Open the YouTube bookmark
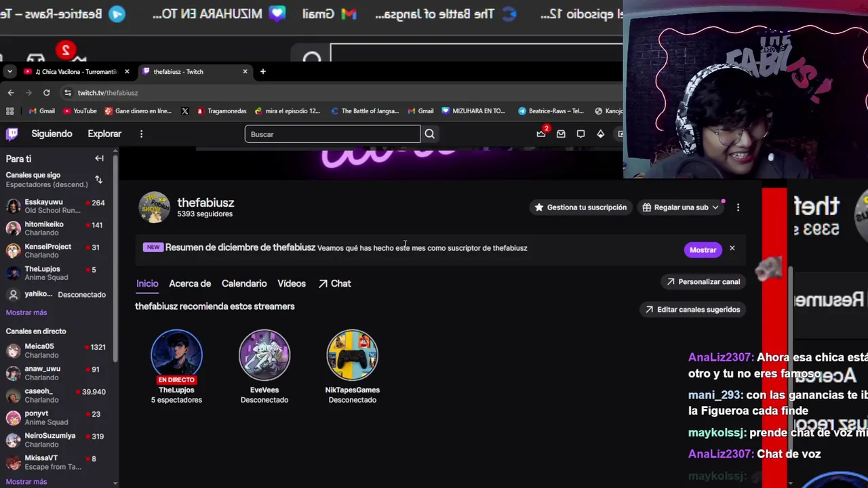Image resolution: width=868 pixels, height=488 pixels. tap(80, 111)
